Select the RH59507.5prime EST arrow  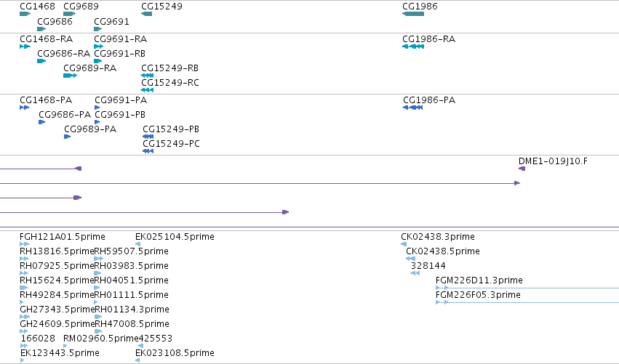point(99,259)
